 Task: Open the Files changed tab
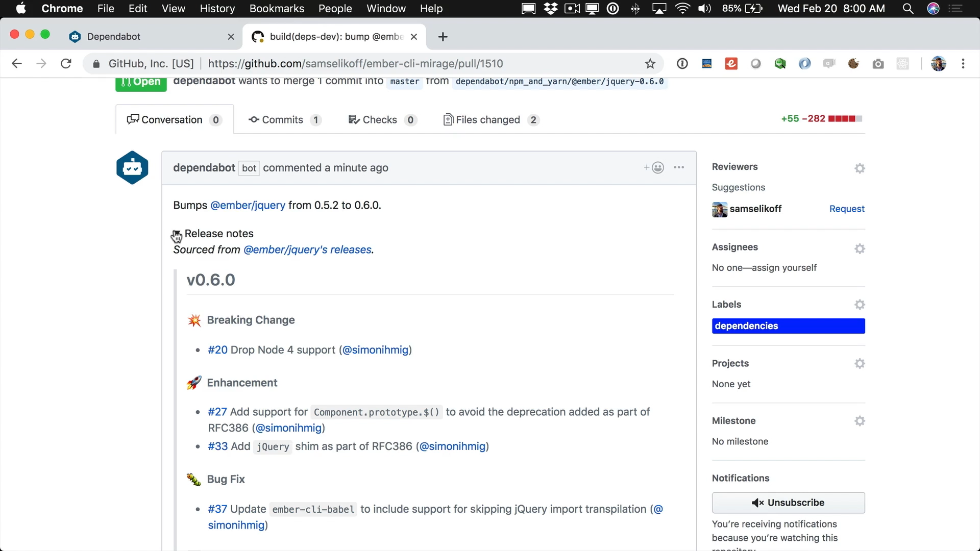[492, 120]
